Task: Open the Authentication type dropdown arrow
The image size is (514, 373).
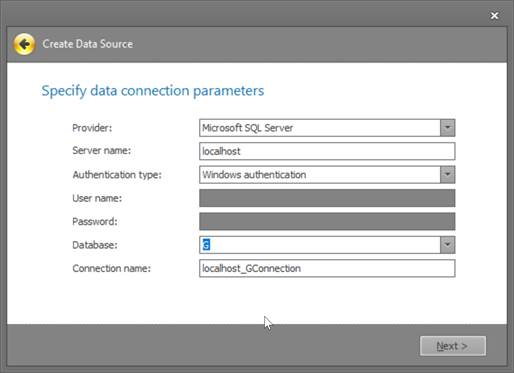Action: (x=447, y=175)
